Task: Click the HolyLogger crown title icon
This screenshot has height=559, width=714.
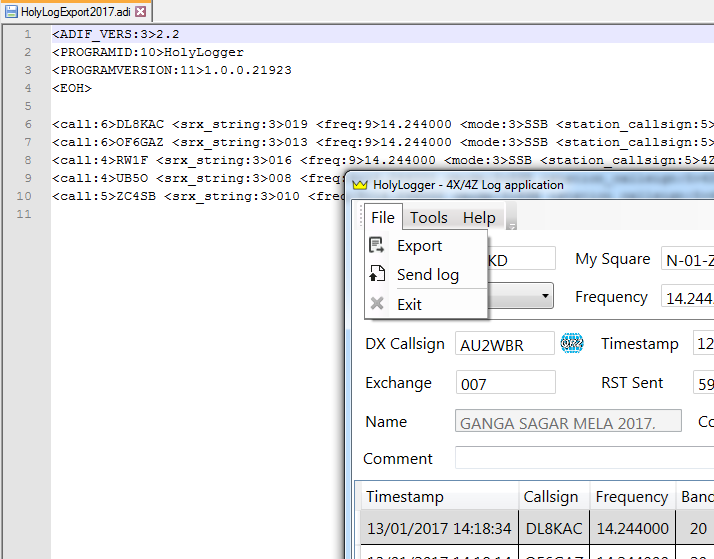Action: tap(360, 185)
